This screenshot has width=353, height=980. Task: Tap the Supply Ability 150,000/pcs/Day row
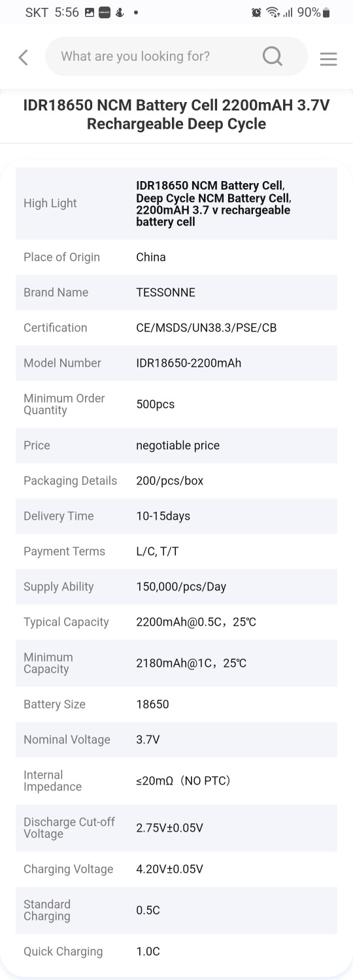click(176, 586)
